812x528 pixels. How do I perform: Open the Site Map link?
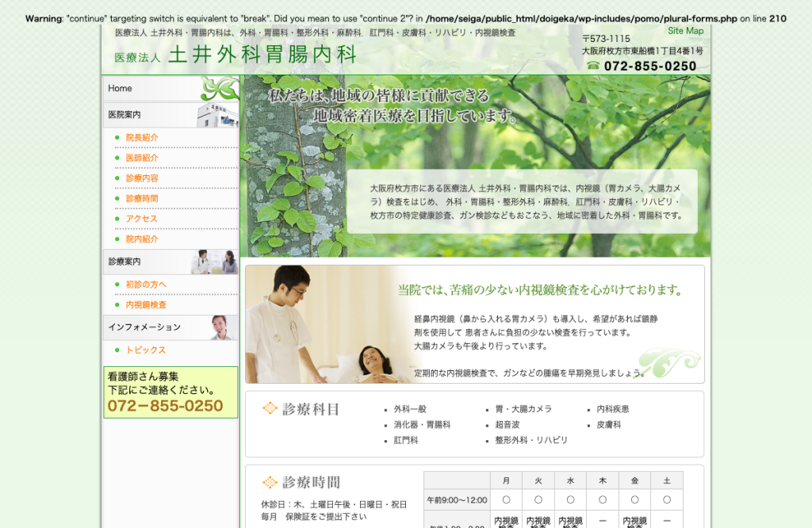685,31
